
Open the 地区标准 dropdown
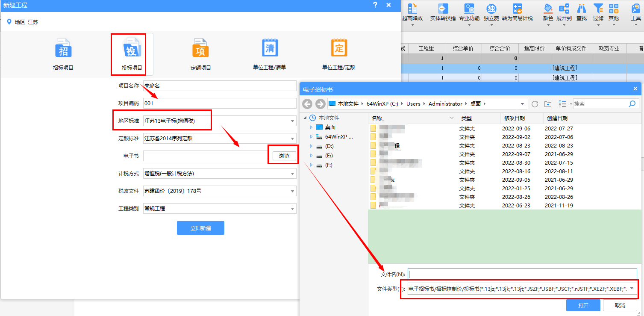click(x=293, y=121)
